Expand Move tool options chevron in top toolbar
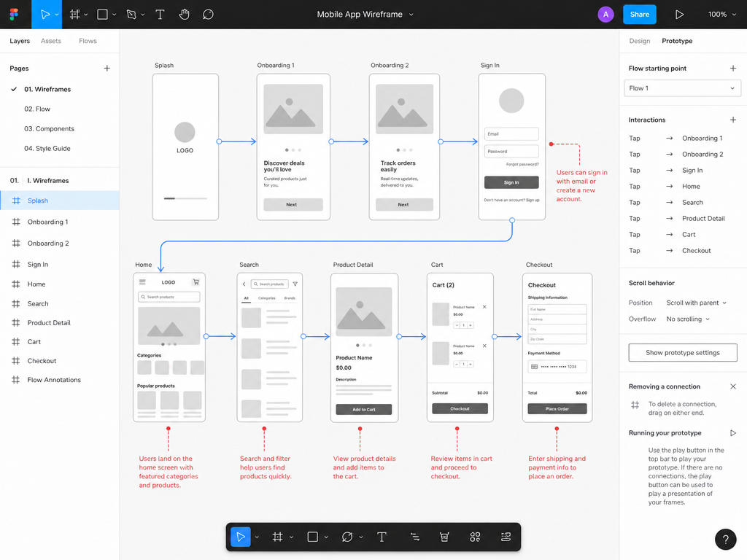Viewport: 747px width, 560px height. click(x=57, y=15)
